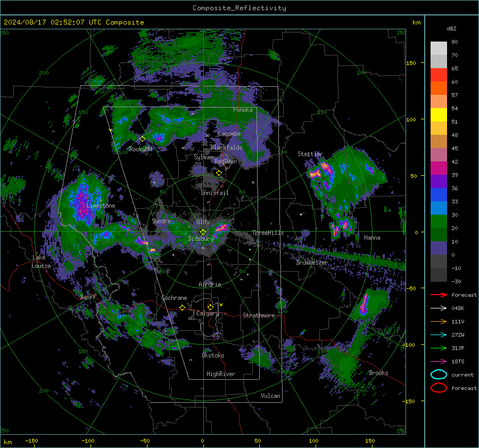Screen dimensions: 479x448
Task: Click the green 31JP arrow icon
Action: [x=439, y=348]
